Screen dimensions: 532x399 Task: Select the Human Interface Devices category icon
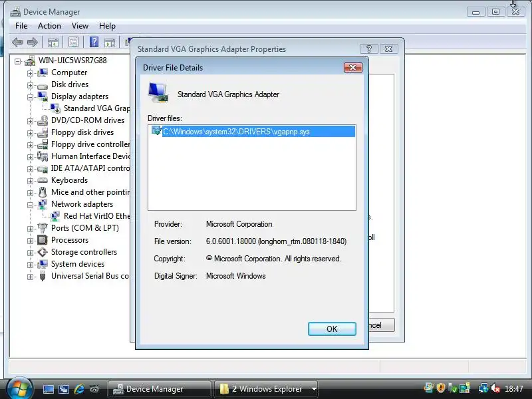click(43, 156)
